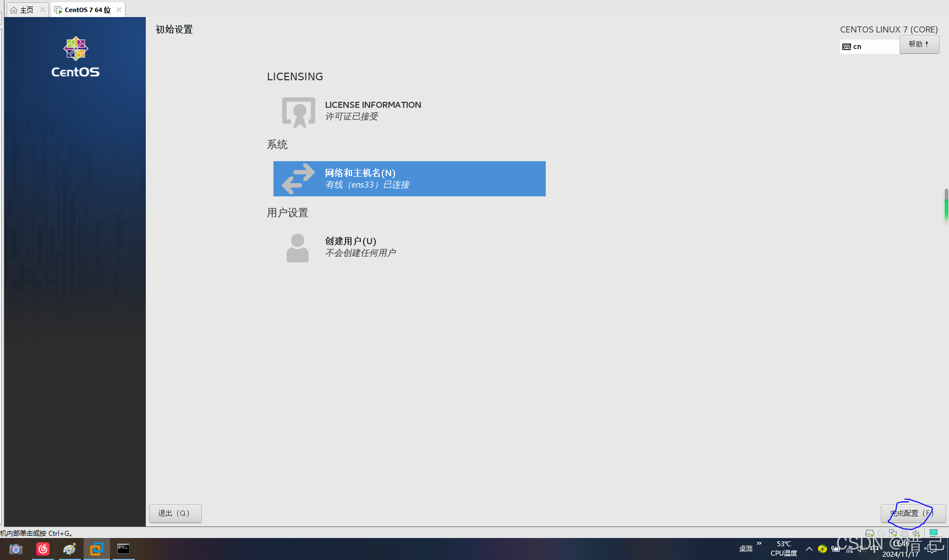Switch the Chinese input method indicator
Screen dimensions: 949x560
[874, 549]
